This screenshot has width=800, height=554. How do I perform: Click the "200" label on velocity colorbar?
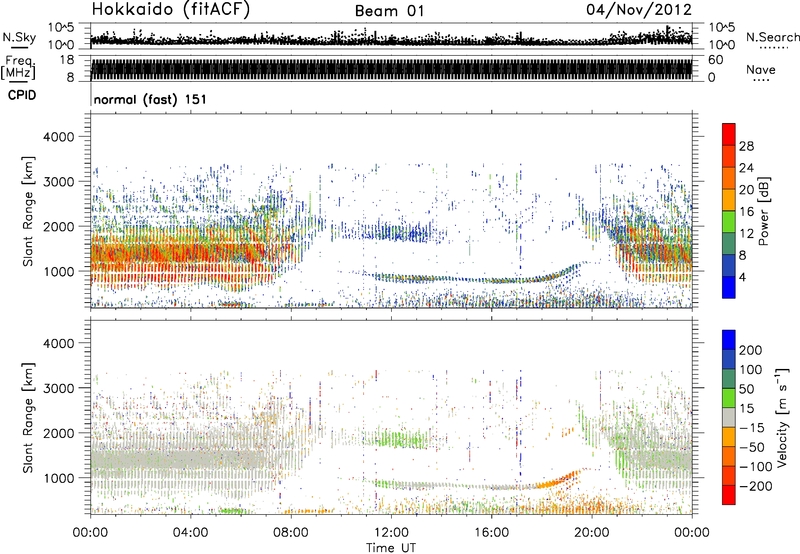point(751,350)
